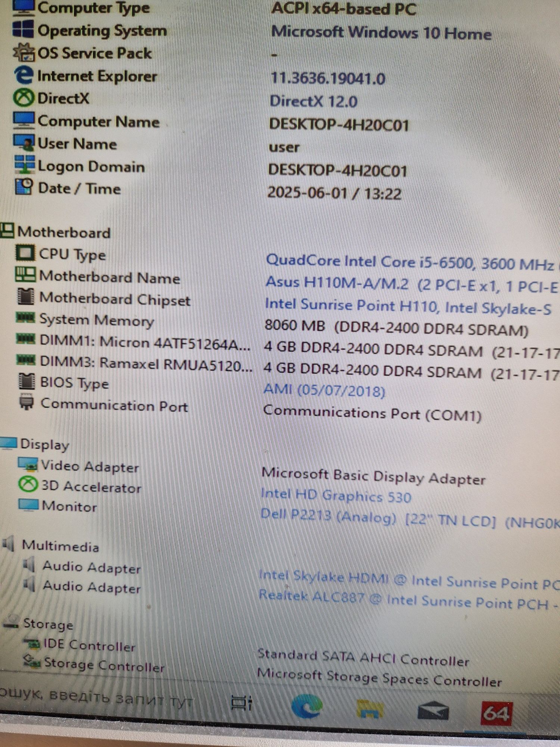This screenshot has width=560, height=747.
Task: Select the Microsoft Basic Display Adapter value
Action: [373, 476]
